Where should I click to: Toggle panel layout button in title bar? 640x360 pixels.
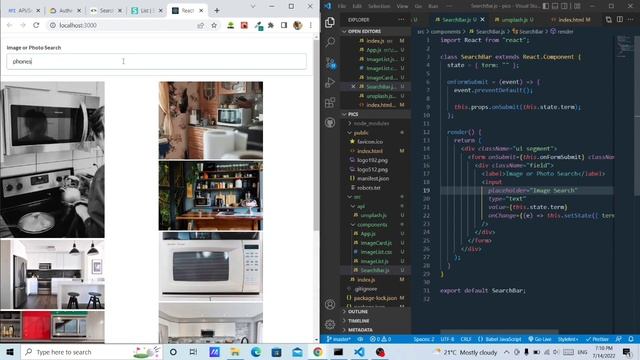tap(555, 6)
